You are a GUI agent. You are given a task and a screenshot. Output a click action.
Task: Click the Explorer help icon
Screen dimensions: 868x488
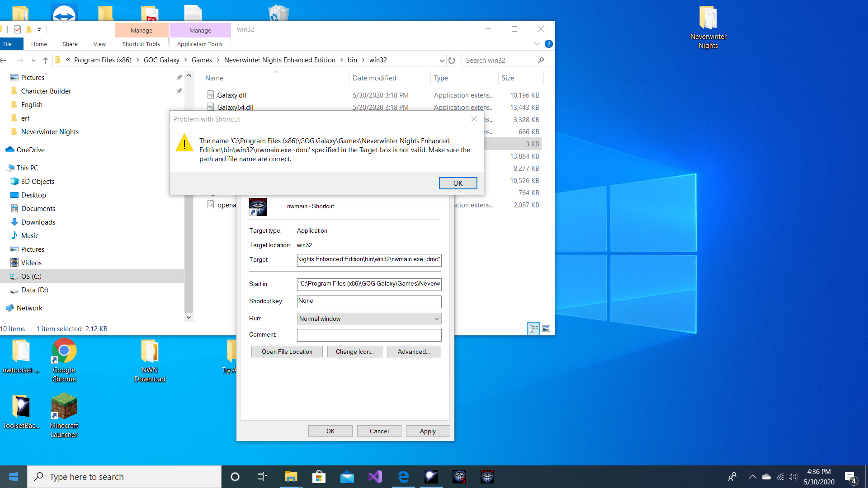click(x=548, y=44)
